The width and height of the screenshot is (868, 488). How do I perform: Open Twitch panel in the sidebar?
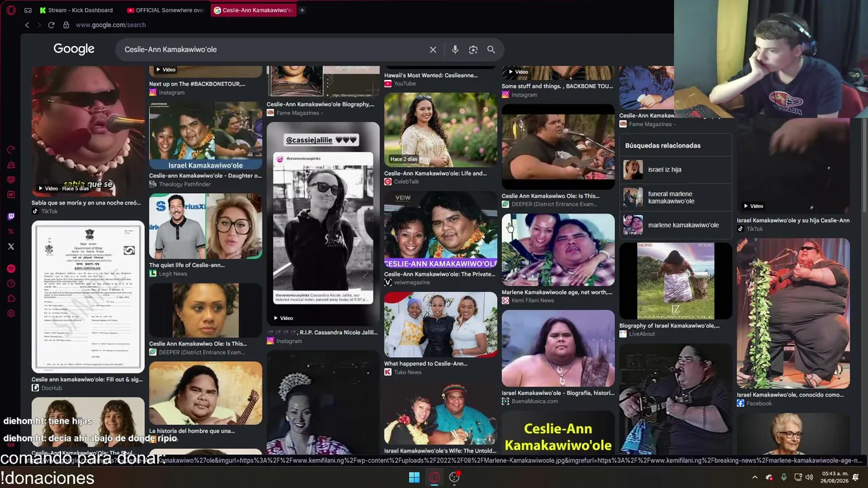11,216
